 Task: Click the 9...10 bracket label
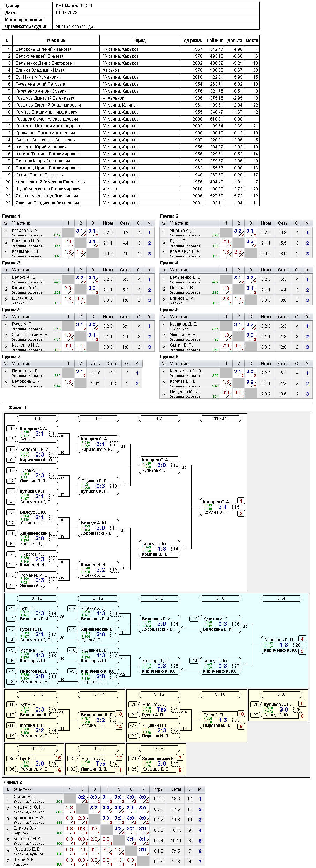pyautogui.click(x=220, y=694)
